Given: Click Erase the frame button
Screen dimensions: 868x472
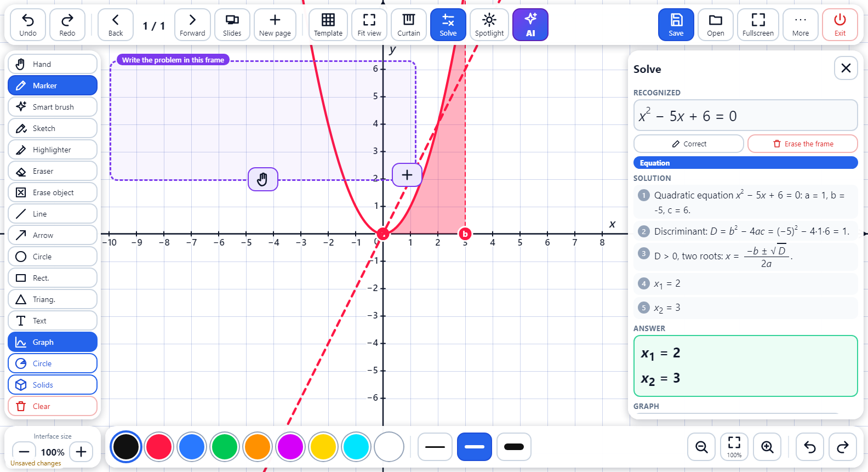Looking at the screenshot, I should 803,144.
